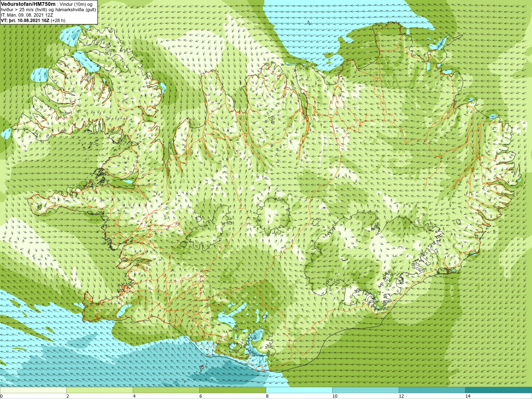Click the scale label '8'
The image size is (532, 399).
click(267, 396)
